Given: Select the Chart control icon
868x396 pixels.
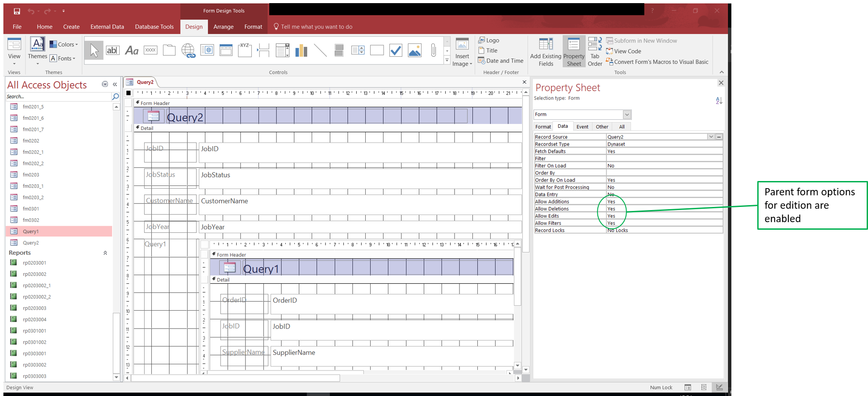Looking at the screenshot, I should pos(301,51).
